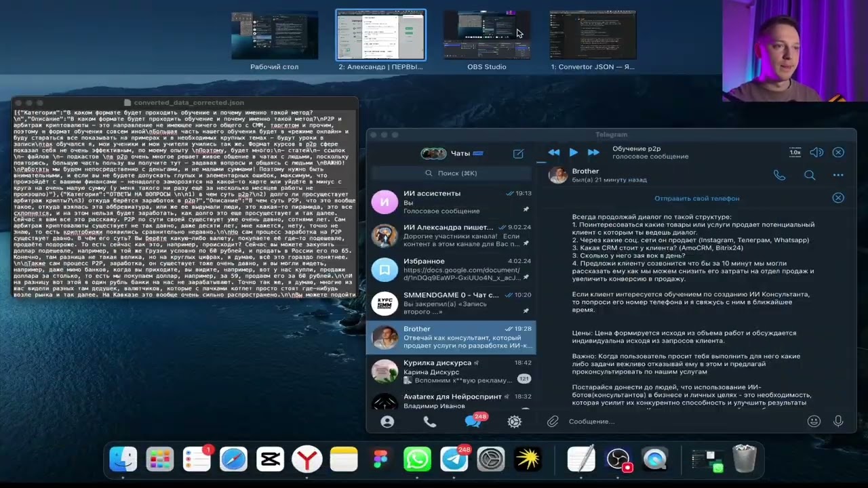Open the ИИ Александра пишет channel
Viewport: 868px width, 488px height.
pos(451,236)
